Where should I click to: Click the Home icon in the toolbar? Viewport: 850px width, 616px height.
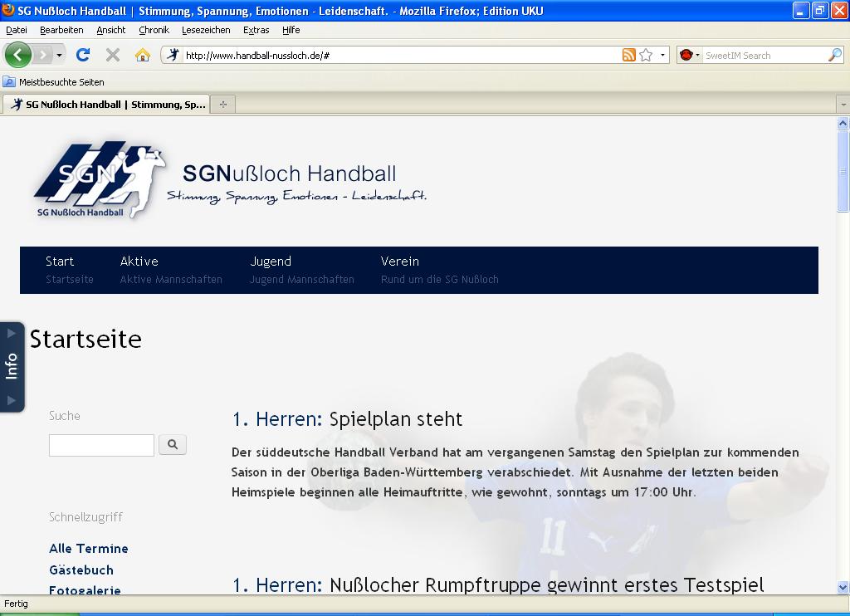click(143, 56)
